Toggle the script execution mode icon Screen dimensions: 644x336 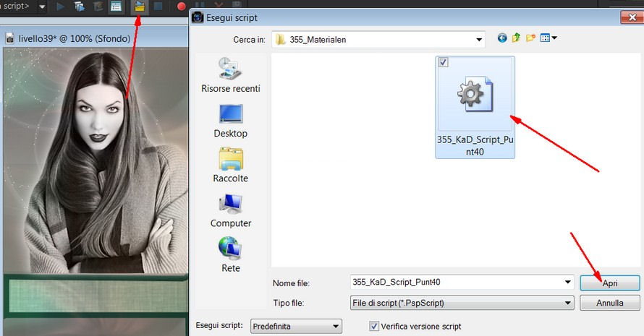click(116, 7)
